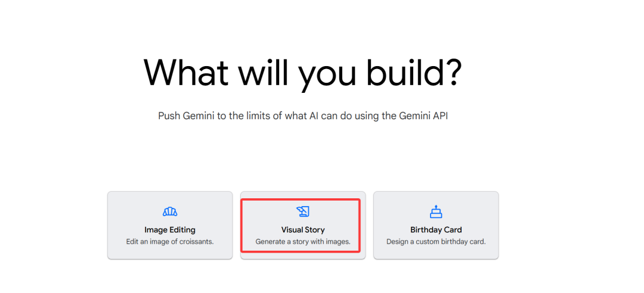The width and height of the screenshot is (644, 293).
Task: Open the Image Editing example
Action: pos(170,225)
